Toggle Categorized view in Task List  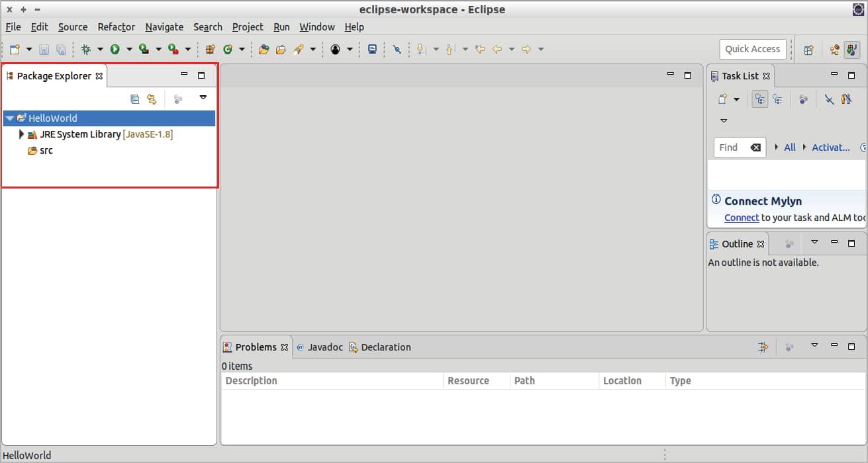[x=759, y=99]
